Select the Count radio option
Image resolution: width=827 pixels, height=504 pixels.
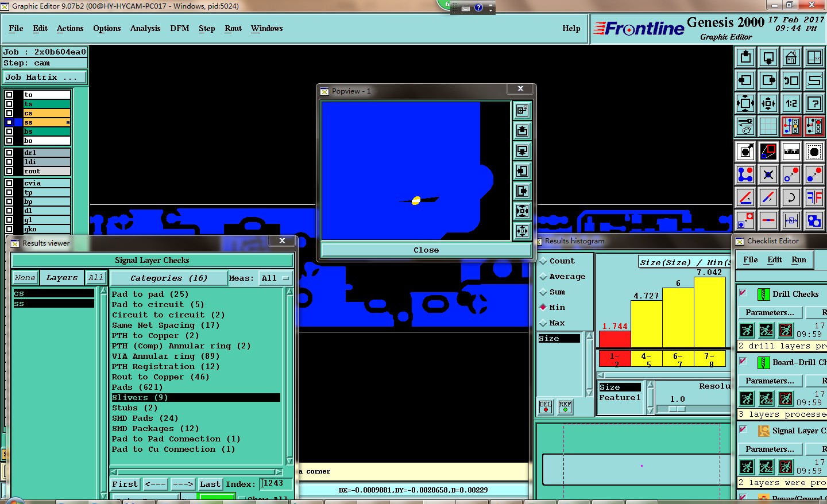pyautogui.click(x=543, y=261)
